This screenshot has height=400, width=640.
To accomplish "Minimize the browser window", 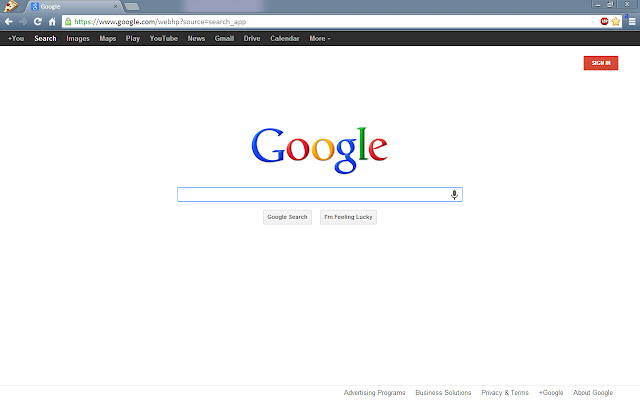I will (x=598, y=4).
